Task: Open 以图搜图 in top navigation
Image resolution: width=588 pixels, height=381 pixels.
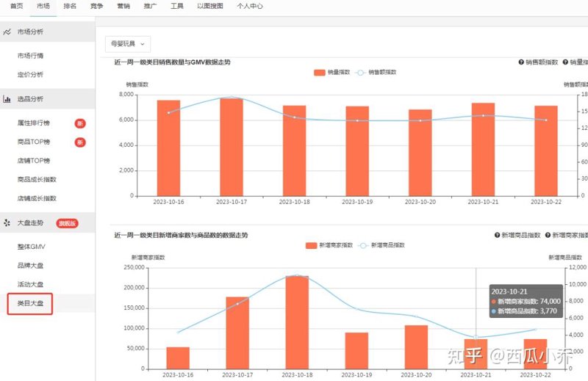Action: [210, 6]
